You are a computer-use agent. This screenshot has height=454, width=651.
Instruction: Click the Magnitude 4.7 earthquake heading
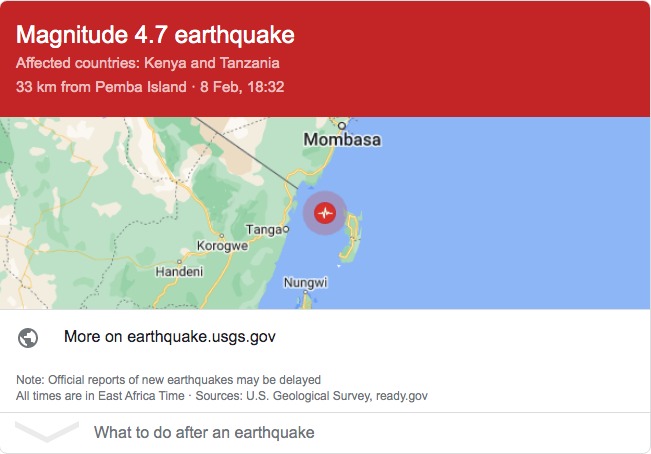[x=155, y=34]
